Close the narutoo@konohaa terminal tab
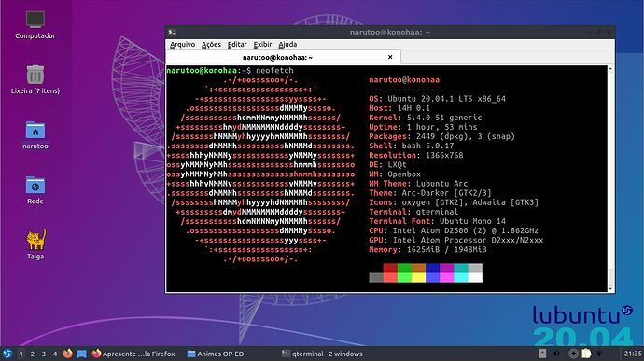644x361 pixels. click(x=390, y=57)
